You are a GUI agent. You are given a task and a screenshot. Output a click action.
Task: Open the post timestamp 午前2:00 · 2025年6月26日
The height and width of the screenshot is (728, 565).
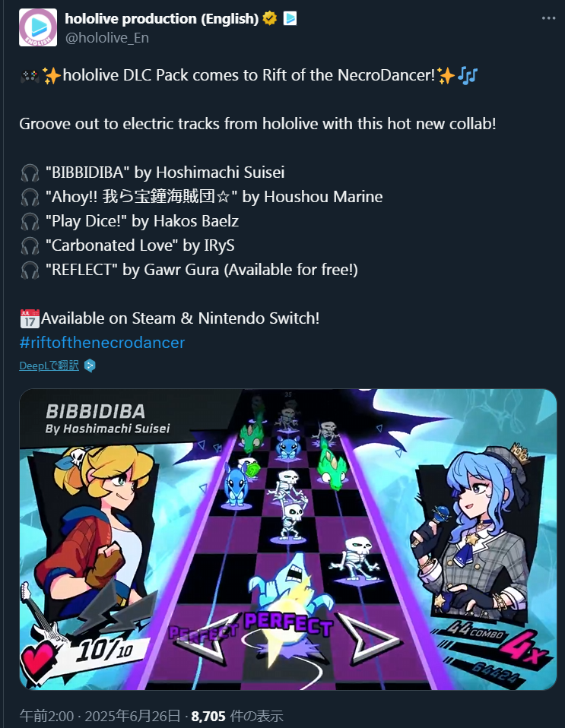click(x=100, y=716)
